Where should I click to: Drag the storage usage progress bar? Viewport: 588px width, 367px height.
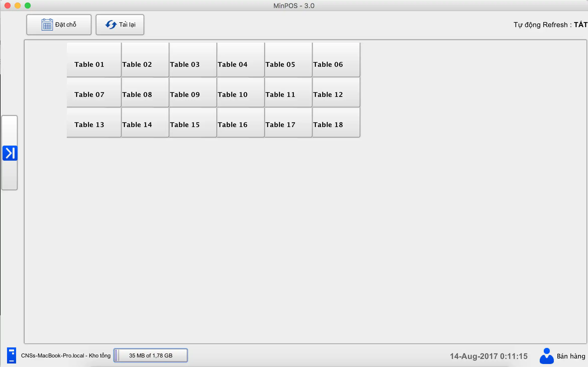[x=150, y=355]
